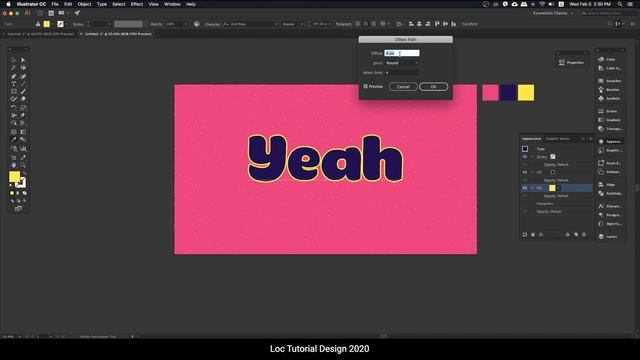Click the pink swatch square beside artboard
Image resolution: width=640 pixels, height=360 pixels.
(x=490, y=93)
